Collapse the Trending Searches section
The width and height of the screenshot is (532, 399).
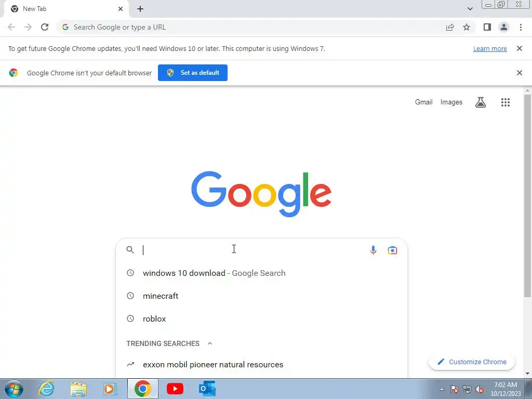210,343
